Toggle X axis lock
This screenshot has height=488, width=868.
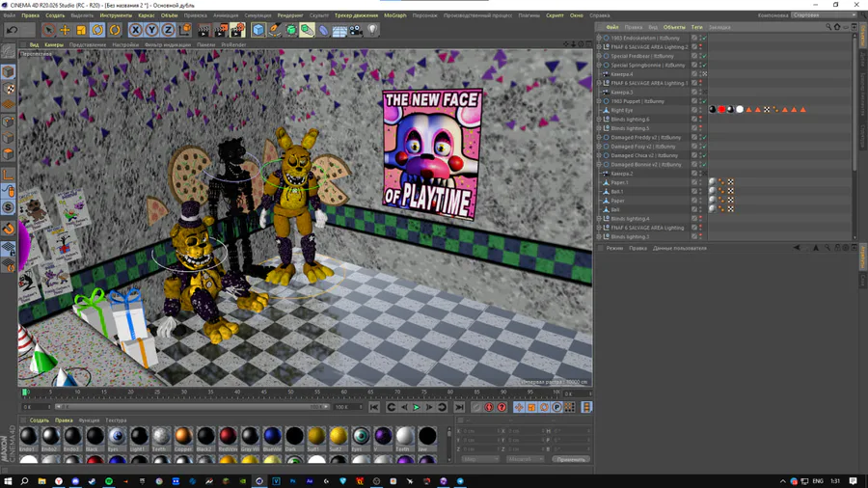pyautogui.click(x=136, y=30)
